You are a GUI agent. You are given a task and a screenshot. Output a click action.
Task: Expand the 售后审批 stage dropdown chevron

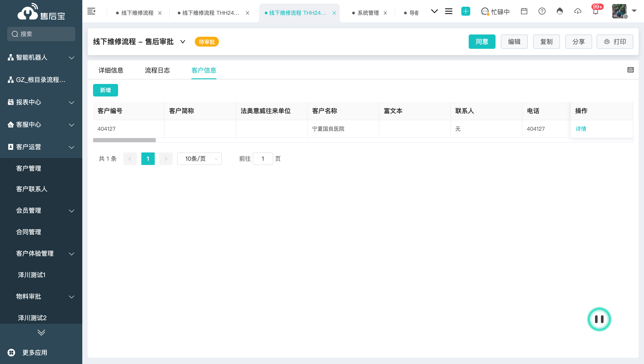click(x=183, y=42)
